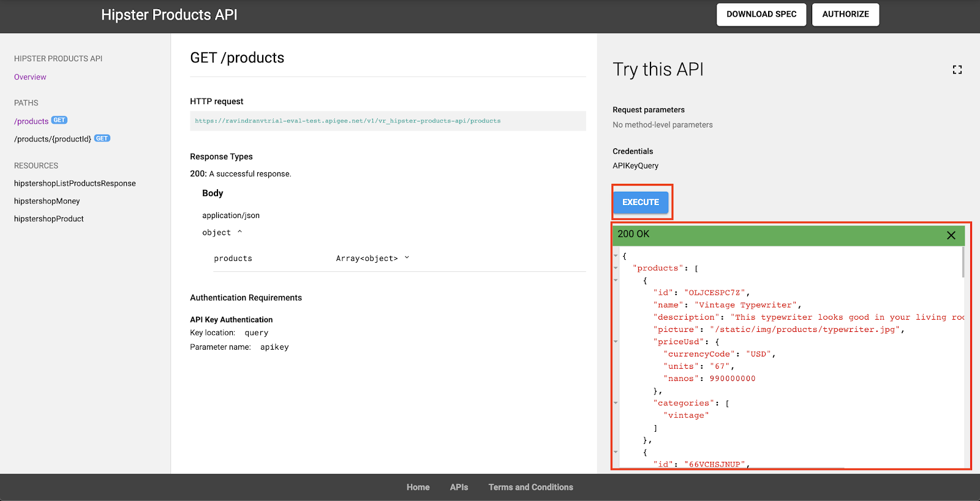
Task: Click the "200: A successful response" text
Action: click(x=241, y=174)
